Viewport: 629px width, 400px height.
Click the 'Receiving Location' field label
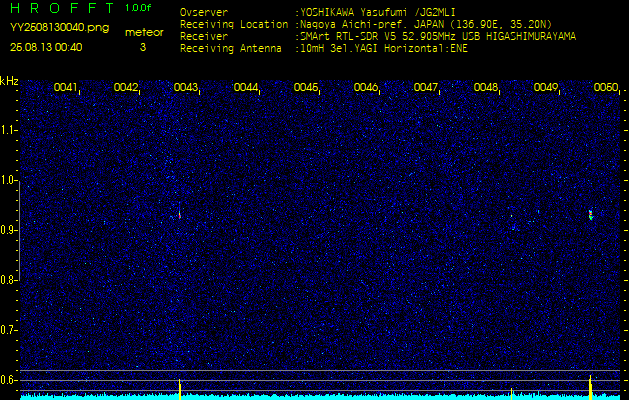[x=234, y=24]
